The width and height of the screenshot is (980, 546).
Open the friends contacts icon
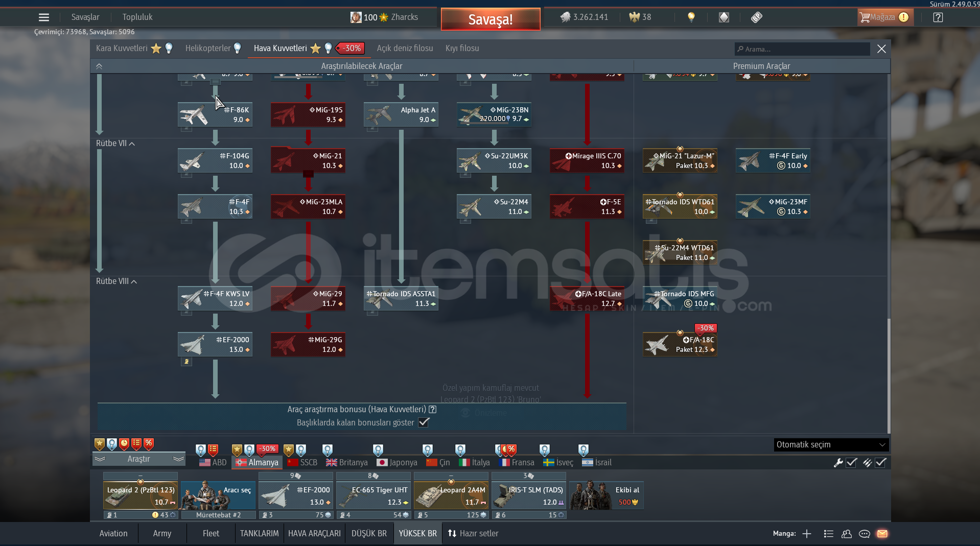click(x=847, y=534)
